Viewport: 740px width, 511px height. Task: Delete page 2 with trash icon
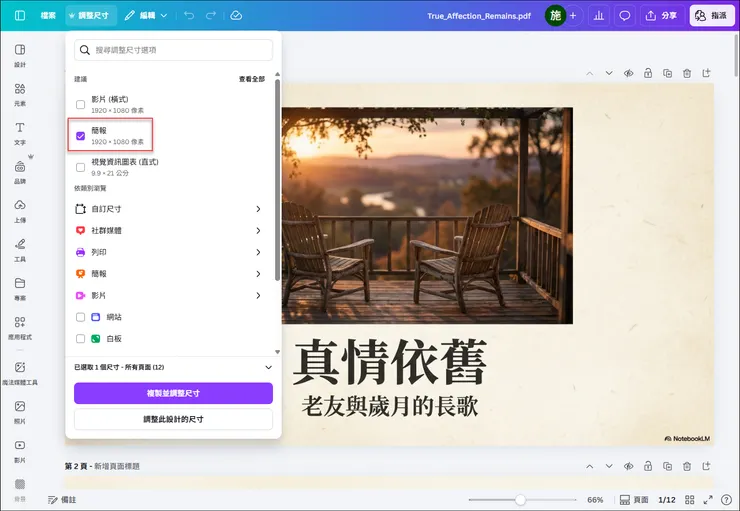point(687,466)
